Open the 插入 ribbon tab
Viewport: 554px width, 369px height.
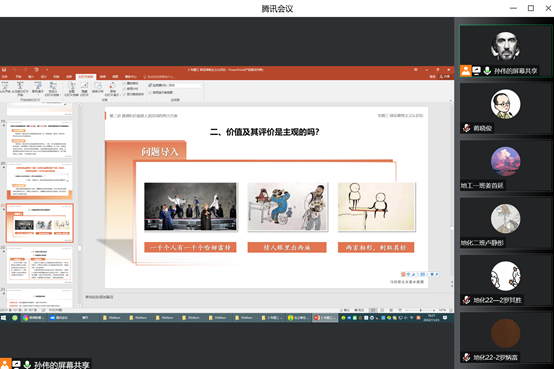pyautogui.click(x=31, y=77)
